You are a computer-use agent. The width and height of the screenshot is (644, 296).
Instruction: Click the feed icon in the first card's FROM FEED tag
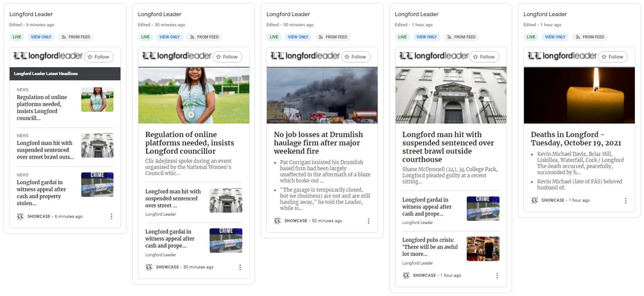[x=64, y=37]
